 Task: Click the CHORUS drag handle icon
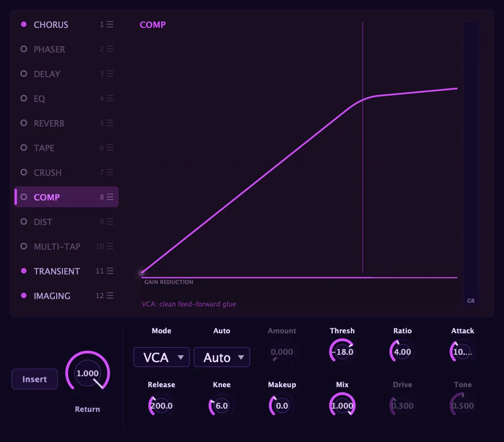coord(110,25)
